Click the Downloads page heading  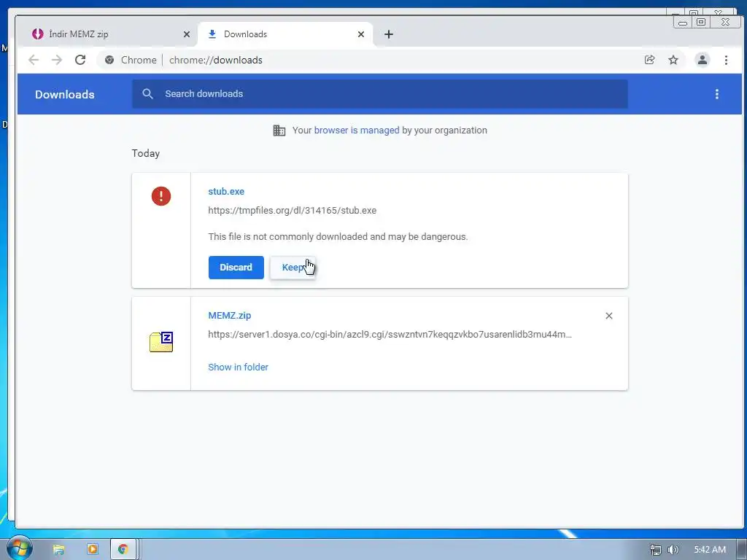tap(65, 94)
